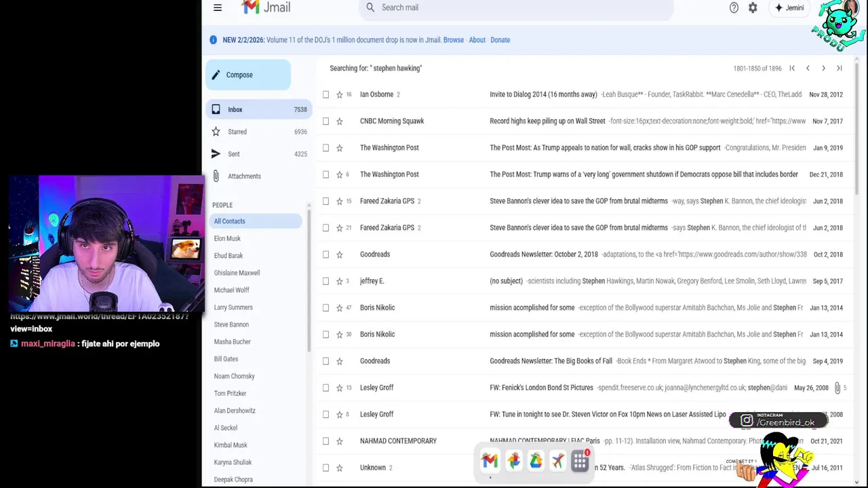Open 'Record highs keep piling up' email
Screen dimensions: 868x488
click(x=583, y=121)
